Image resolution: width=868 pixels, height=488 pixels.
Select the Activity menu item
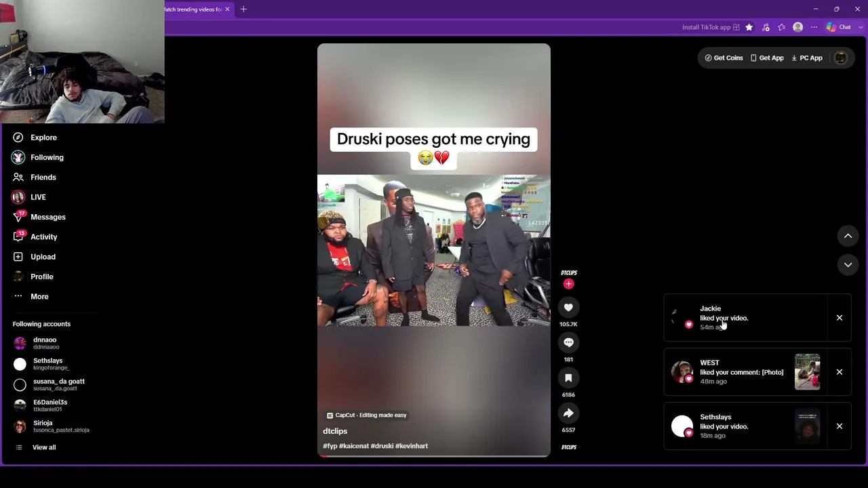point(44,237)
